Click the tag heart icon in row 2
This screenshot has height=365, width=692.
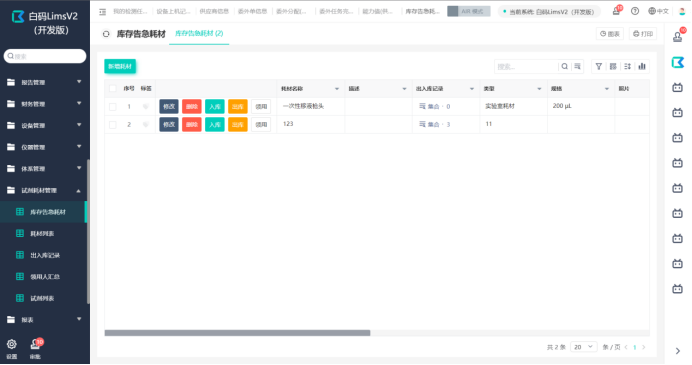coord(146,124)
